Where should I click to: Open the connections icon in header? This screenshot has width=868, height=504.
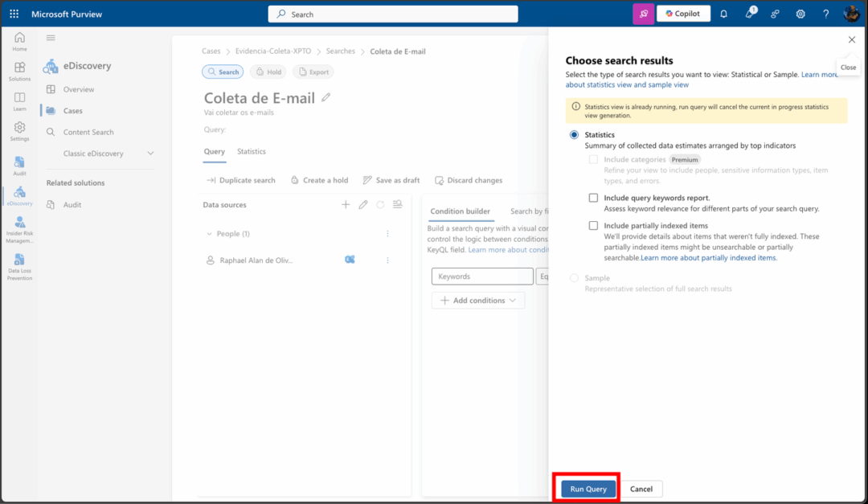775,14
